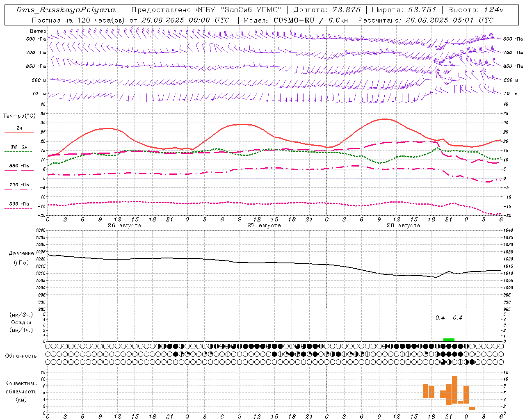Click the longitude value Долгота: 73.875
The image size is (525, 420).
[327, 10]
